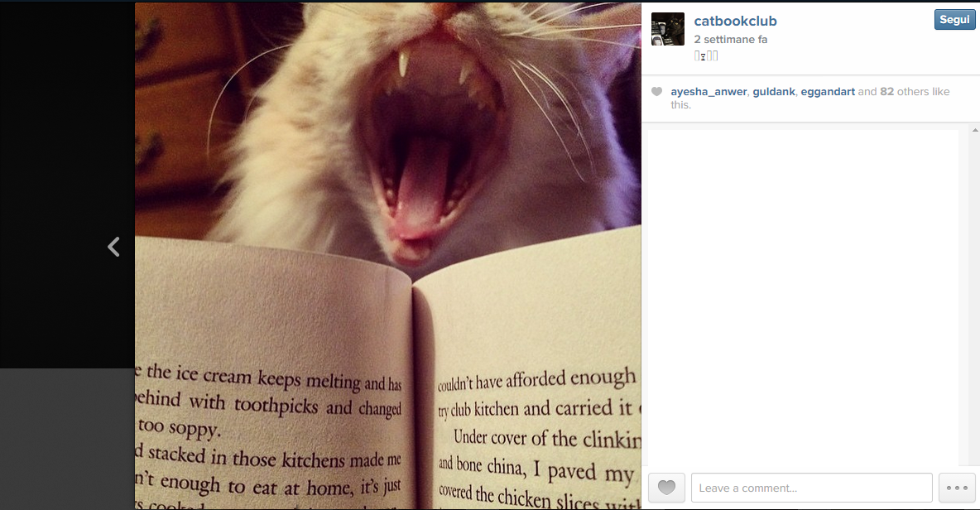The height and width of the screenshot is (510, 980).
Task: Open catbookclub profile avatar
Action: [667, 29]
